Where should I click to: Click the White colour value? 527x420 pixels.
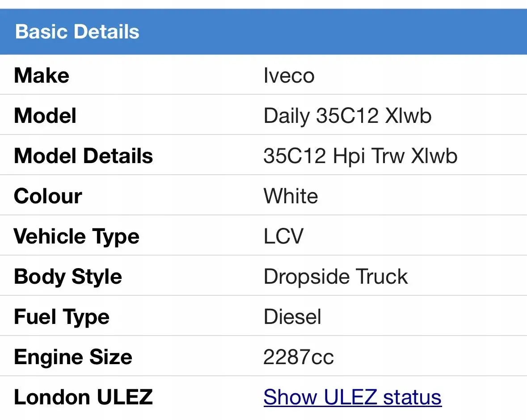pyautogui.click(x=291, y=196)
